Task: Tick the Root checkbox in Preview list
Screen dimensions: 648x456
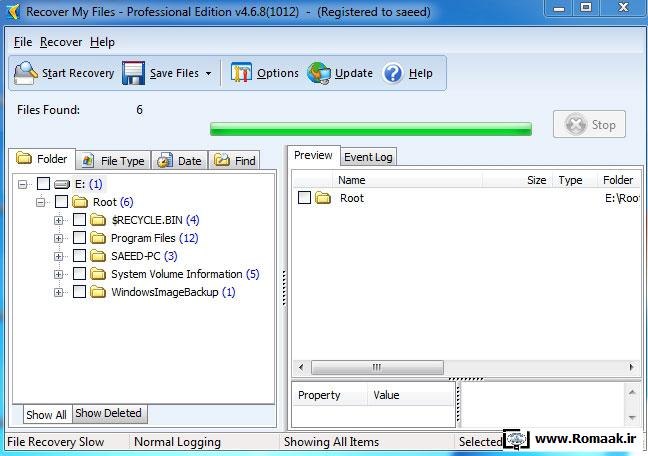Action: pyautogui.click(x=305, y=198)
